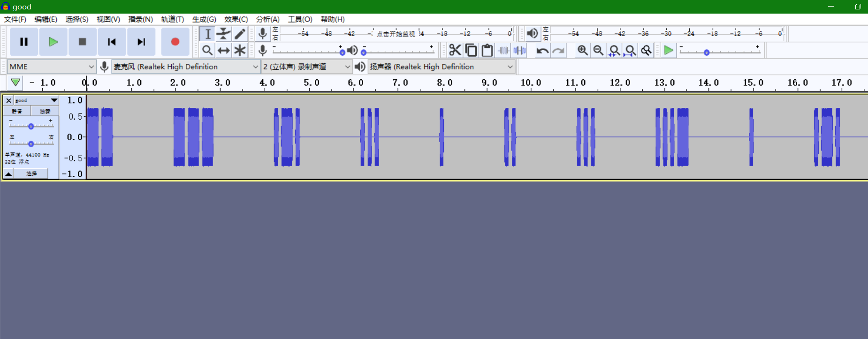Skip to start of track

(111, 42)
